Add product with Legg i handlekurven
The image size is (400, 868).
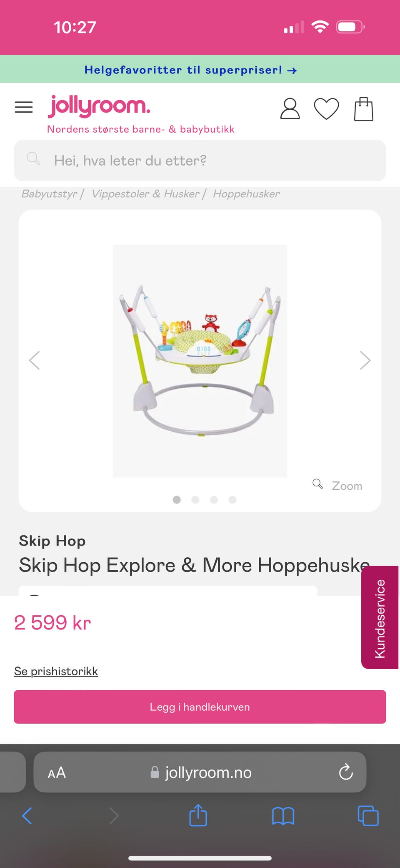pyautogui.click(x=200, y=707)
